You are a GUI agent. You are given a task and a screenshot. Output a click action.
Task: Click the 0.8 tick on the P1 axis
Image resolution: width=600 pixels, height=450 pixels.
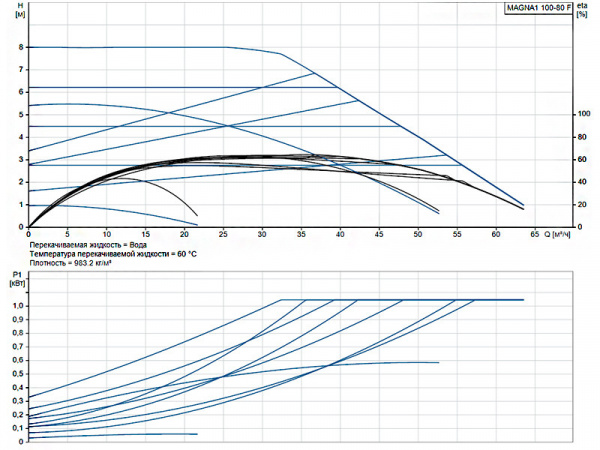(17, 333)
